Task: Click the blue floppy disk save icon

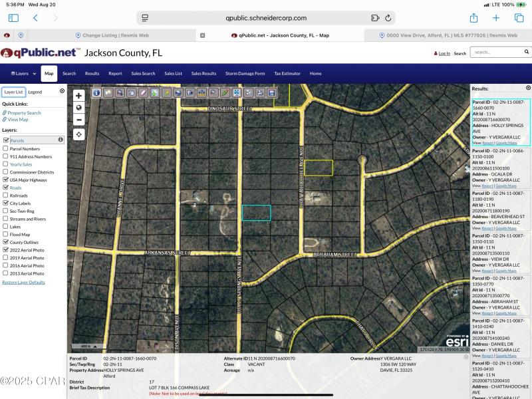Action: pyautogui.click(x=271, y=92)
